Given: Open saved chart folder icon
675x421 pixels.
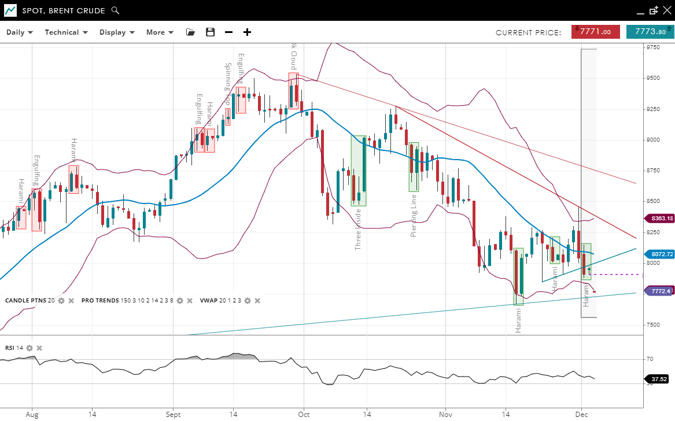Looking at the screenshot, I should 191,32.
